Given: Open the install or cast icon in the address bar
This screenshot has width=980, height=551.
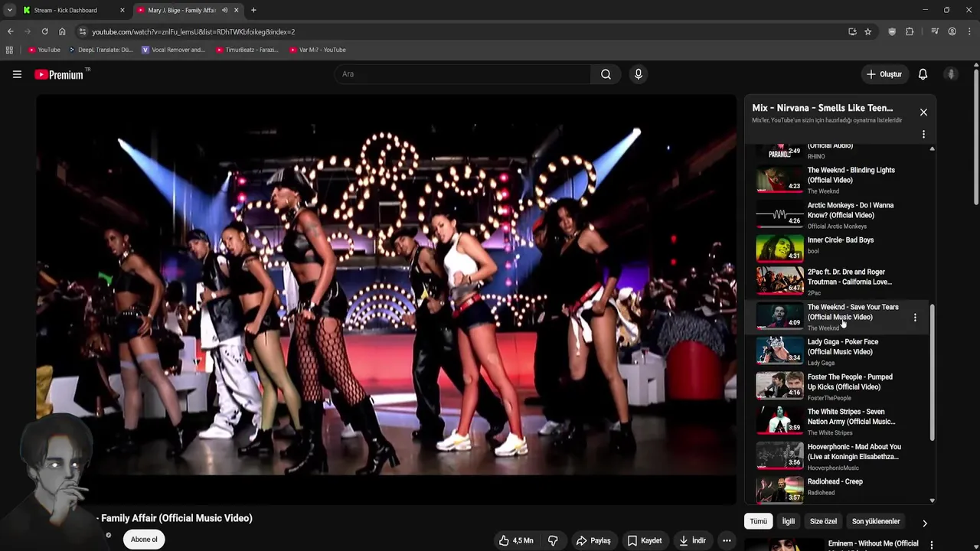Looking at the screenshot, I should (x=852, y=31).
